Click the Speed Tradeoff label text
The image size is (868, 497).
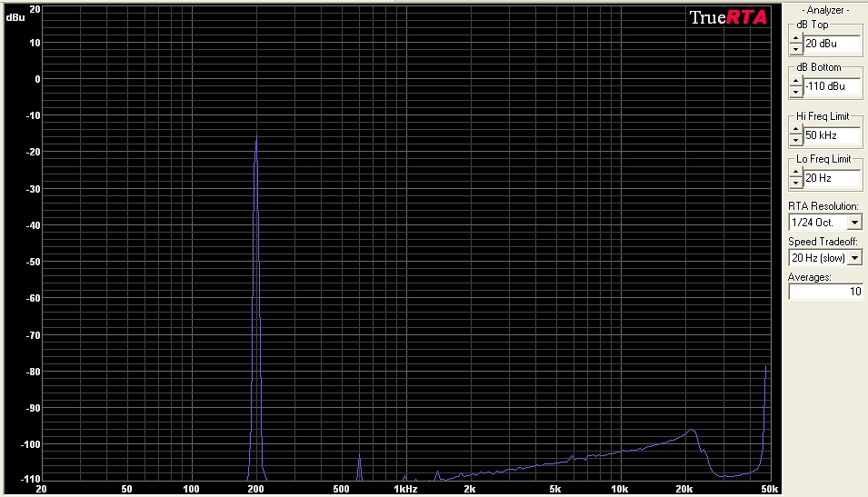click(x=823, y=242)
